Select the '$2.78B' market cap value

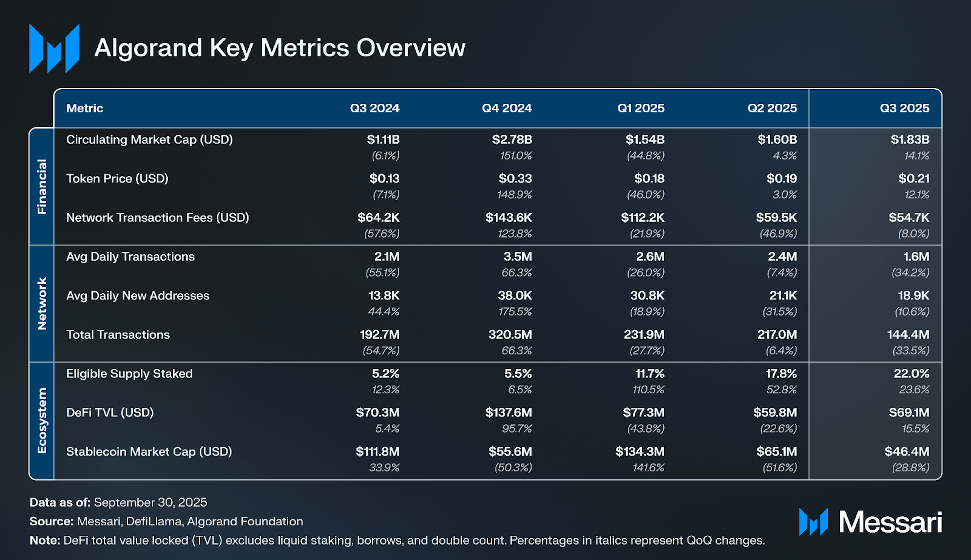click(x=512, y=140)
